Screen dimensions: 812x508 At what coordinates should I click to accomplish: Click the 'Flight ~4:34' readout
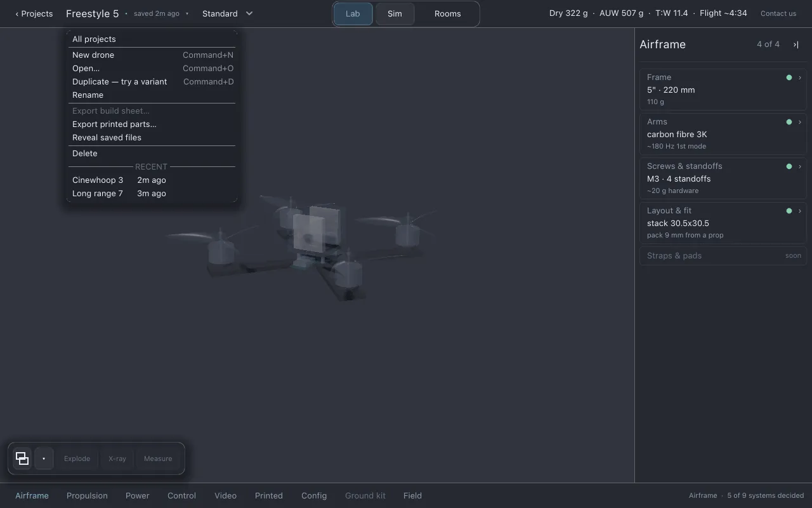723,13
